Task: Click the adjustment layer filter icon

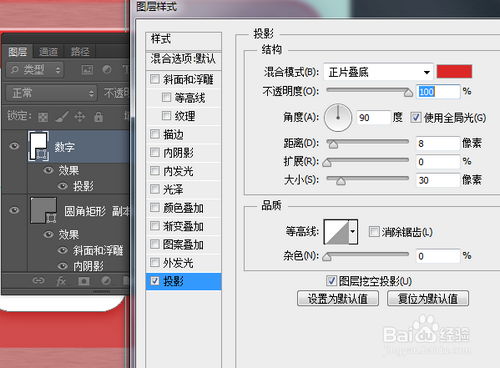Action: pos(107,70)
